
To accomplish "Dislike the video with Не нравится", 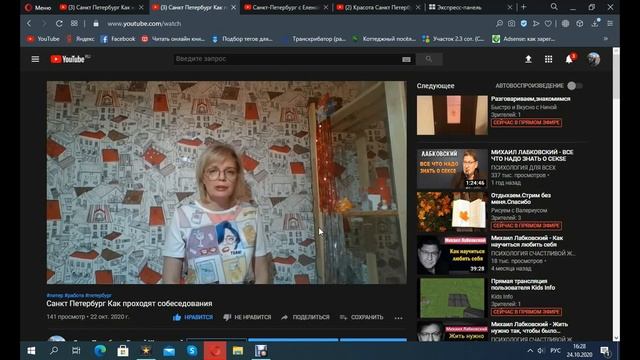I will [x=247, y=317].
